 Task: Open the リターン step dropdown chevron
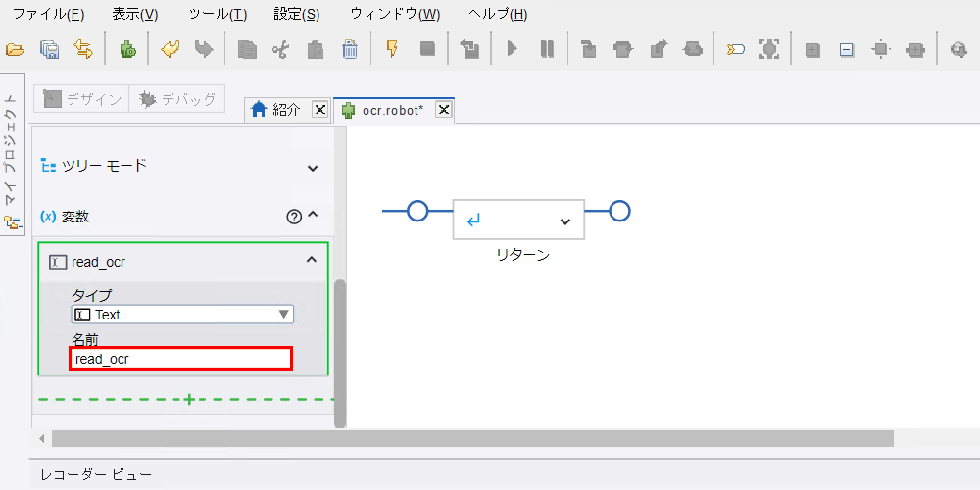[565, 220]
